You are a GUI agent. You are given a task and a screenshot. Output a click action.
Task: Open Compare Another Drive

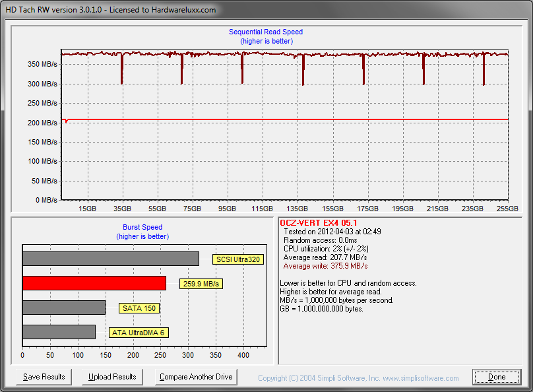(196, 377)
